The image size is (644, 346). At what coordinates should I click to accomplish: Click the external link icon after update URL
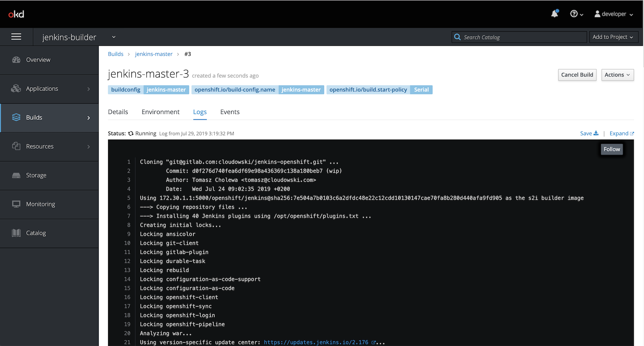click(x=374, y=342)
